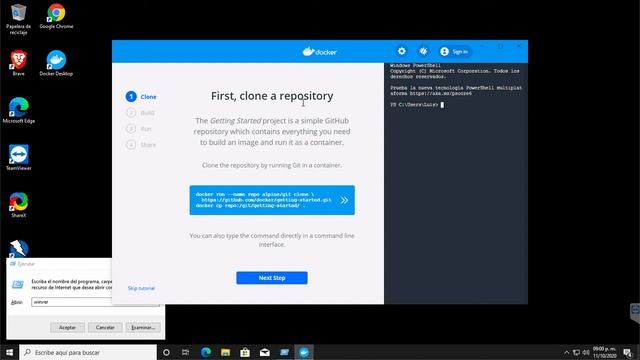The height and width of the screenshot is (360, 640).
Task: Sign in to Docker account
Action: click(454, 51)
